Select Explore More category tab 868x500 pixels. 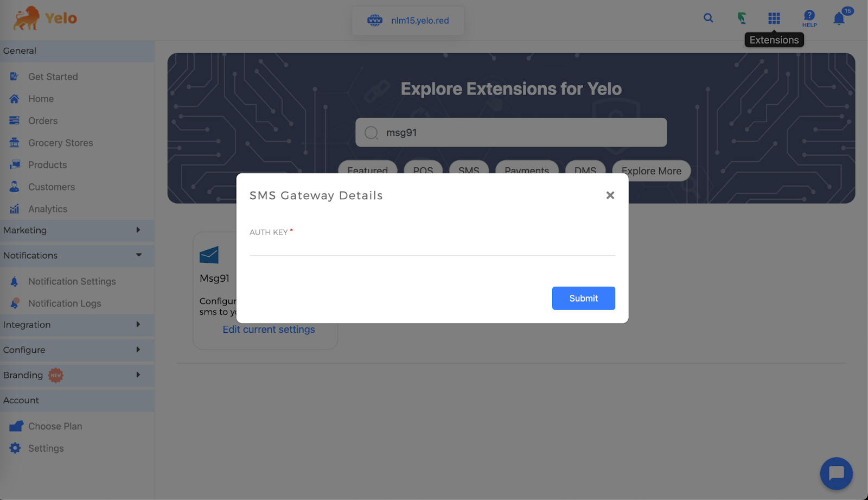651,170
